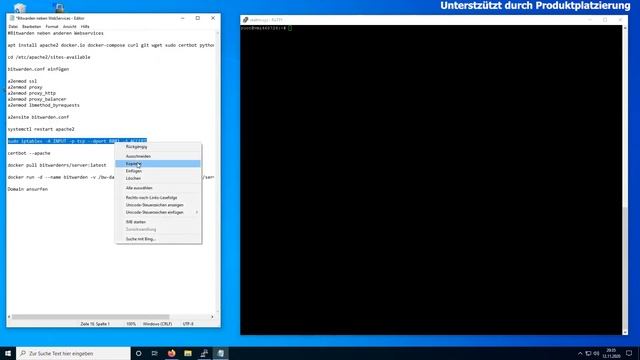Select Rechts-nach-Links-Lesefolge option

pos(158,198)
